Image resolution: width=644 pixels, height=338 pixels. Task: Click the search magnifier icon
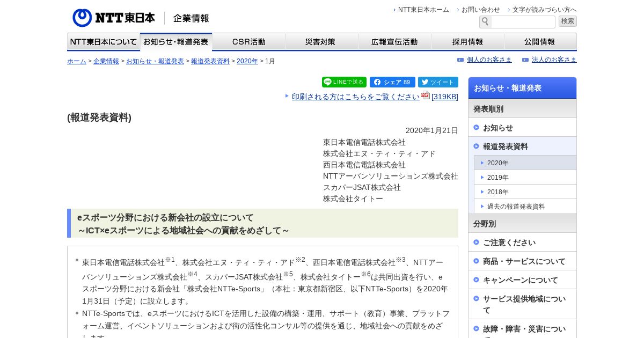coord(485,21)
